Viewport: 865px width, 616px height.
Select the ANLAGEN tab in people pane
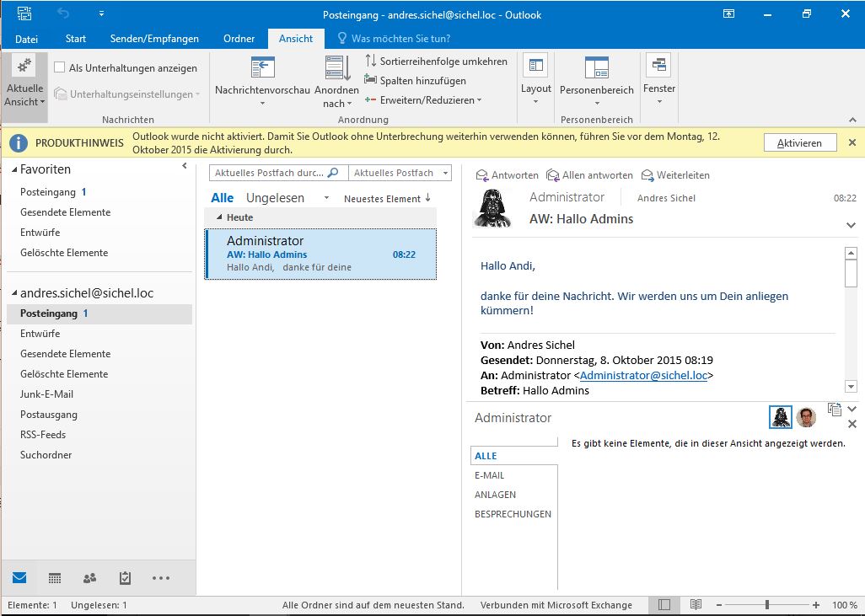(496, 495)
